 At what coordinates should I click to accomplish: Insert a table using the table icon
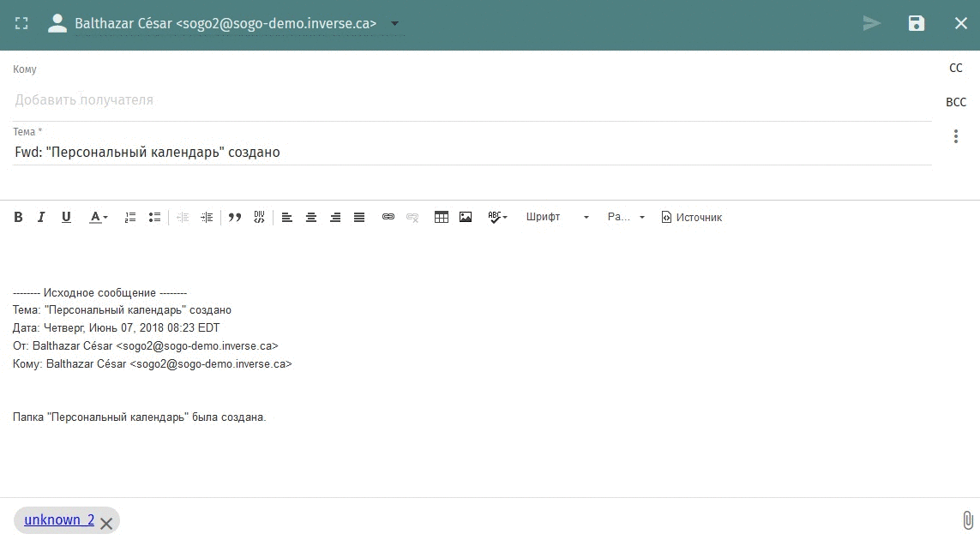[442, 218]
